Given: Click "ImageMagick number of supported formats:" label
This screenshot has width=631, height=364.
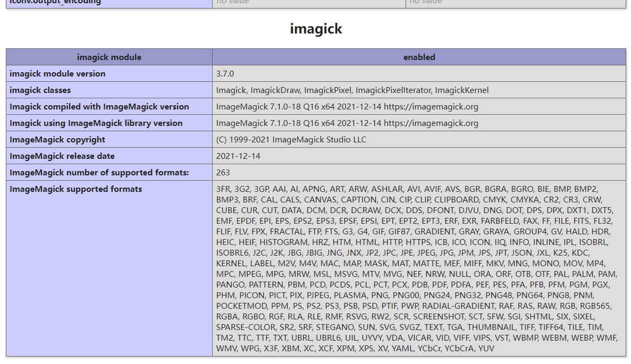Looking at the screenshot, I should (99, 173).
